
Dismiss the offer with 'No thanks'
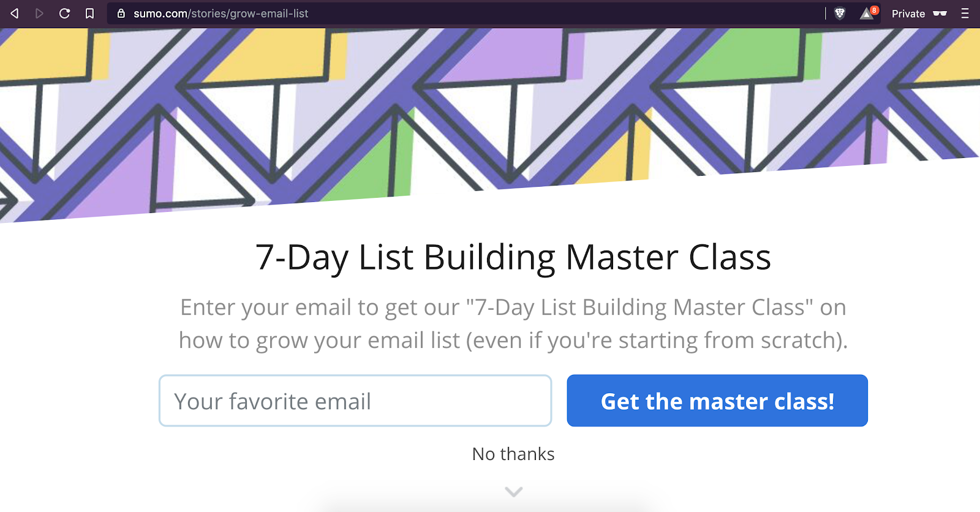(513, 454)
